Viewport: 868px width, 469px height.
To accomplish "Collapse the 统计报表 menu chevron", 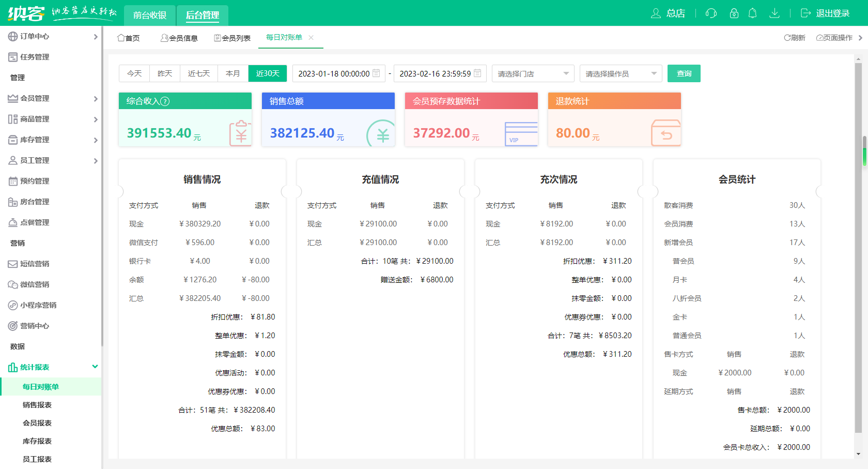I will tap(95, 367).
